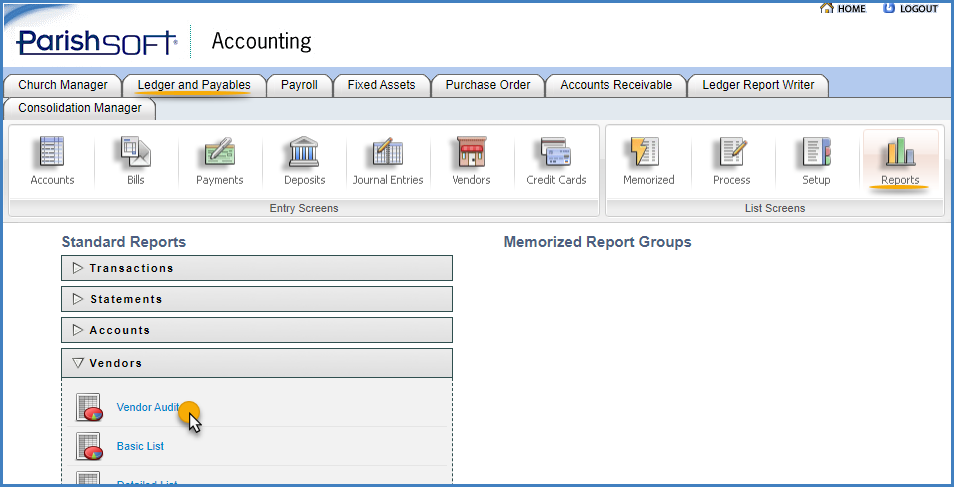Image resolution: width=954 pixels, height=487 pixels.
Task: Open the Journal Entries icon
Action: click(x=388, y=152)
